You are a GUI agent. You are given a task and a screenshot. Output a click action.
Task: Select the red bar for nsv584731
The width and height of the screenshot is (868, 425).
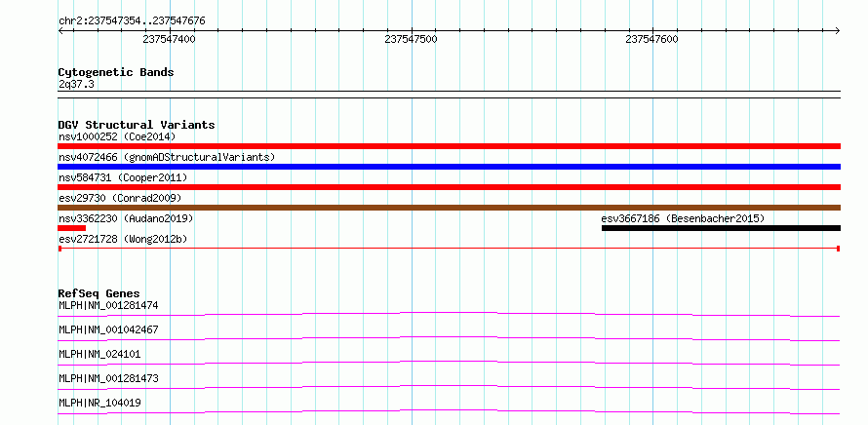(x=449, y=187)
